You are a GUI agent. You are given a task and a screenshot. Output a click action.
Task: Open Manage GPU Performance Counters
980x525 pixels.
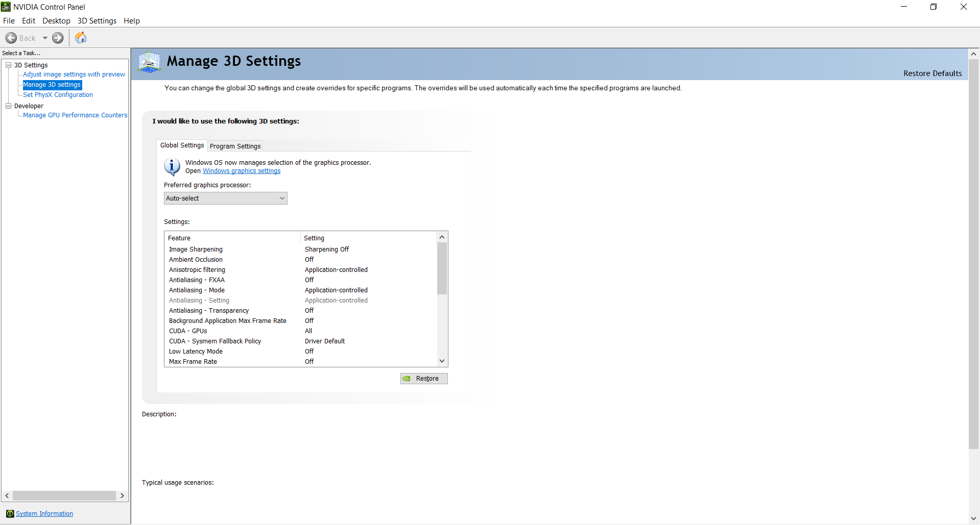coord(75,115)
